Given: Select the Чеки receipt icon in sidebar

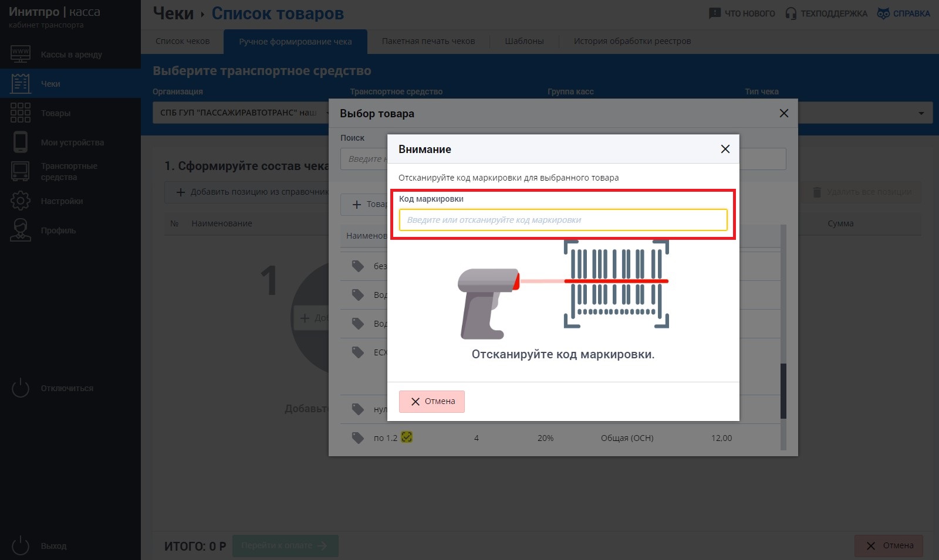Looking at the screenshot, I should [x=21, y=84].
